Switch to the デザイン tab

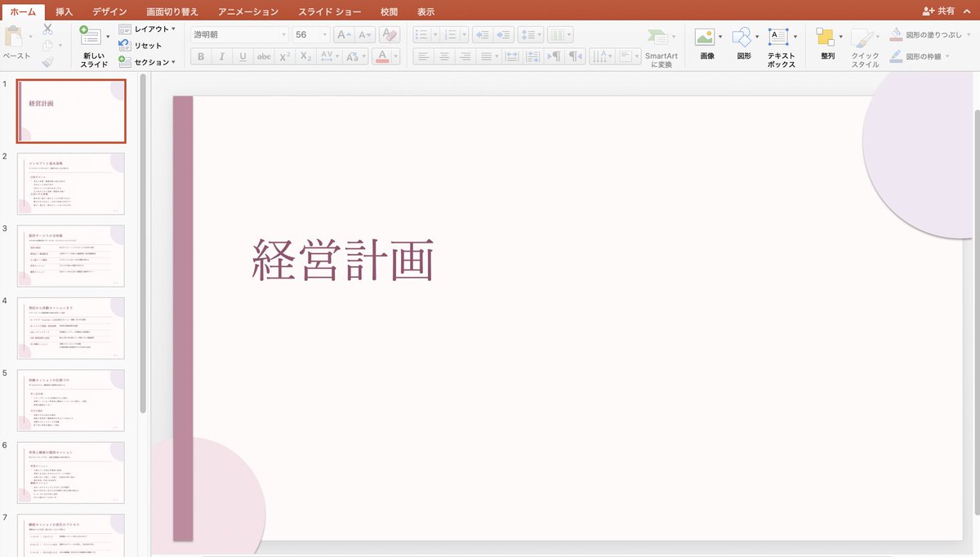(x=109, y=11)
